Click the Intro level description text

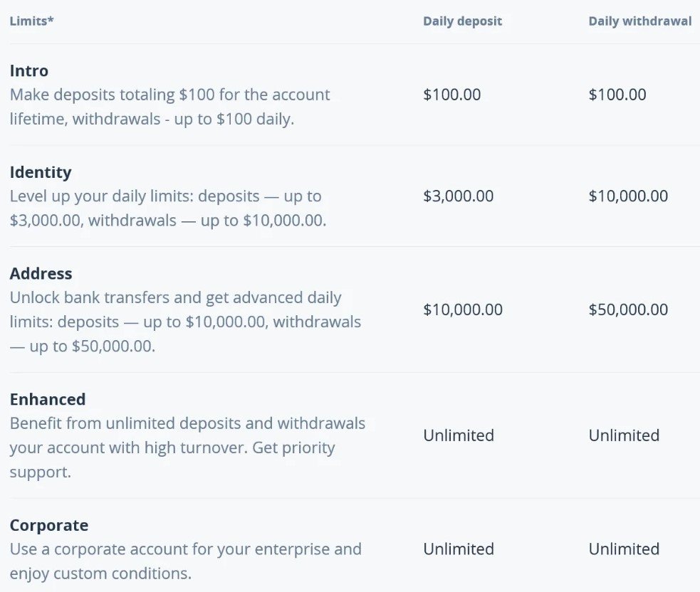170,107
